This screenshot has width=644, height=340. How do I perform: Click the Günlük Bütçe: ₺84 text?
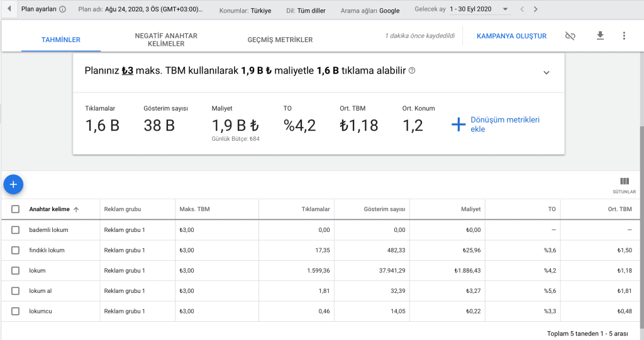coord(235,139)
